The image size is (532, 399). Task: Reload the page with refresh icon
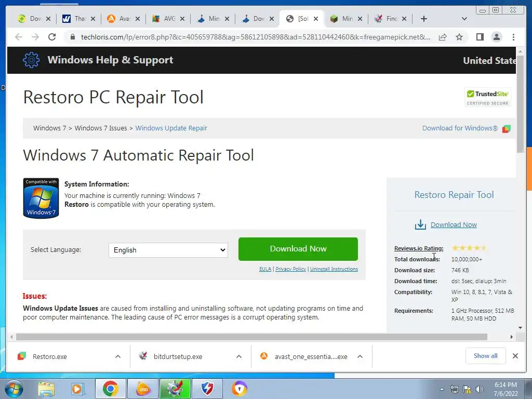pyautogui.click(x=52, y=37)
